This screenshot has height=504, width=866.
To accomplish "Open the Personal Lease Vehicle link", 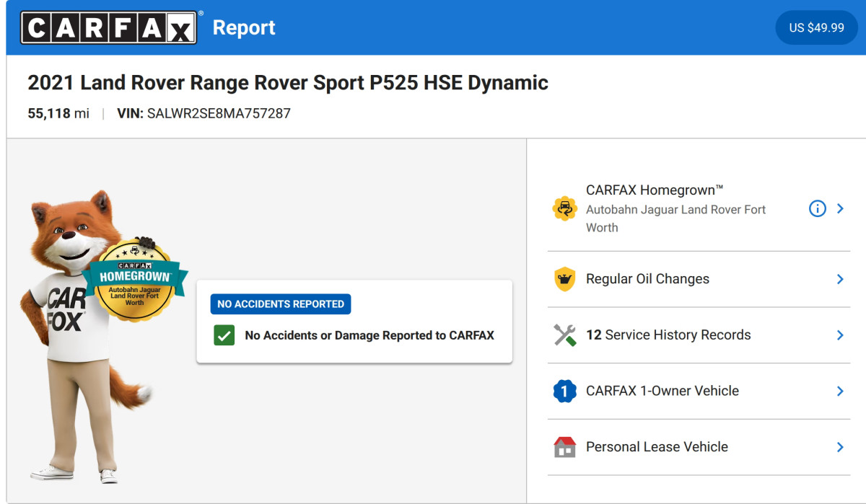I will [657, 447].
